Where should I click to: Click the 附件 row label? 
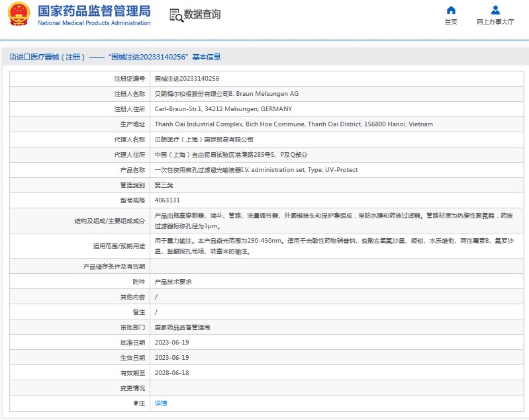139,282
